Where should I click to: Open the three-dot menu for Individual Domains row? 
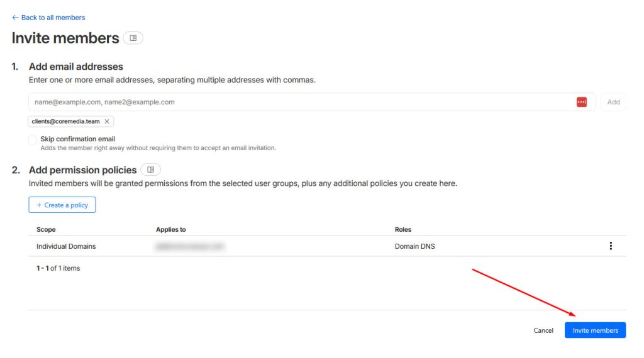tap(610, 246)
